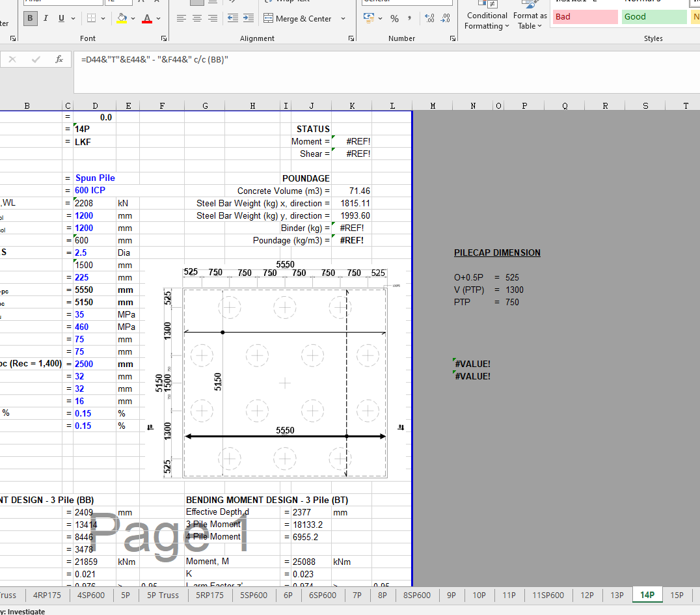
Task: Apply yellow fill color bucket
Action: pos(122,18)
